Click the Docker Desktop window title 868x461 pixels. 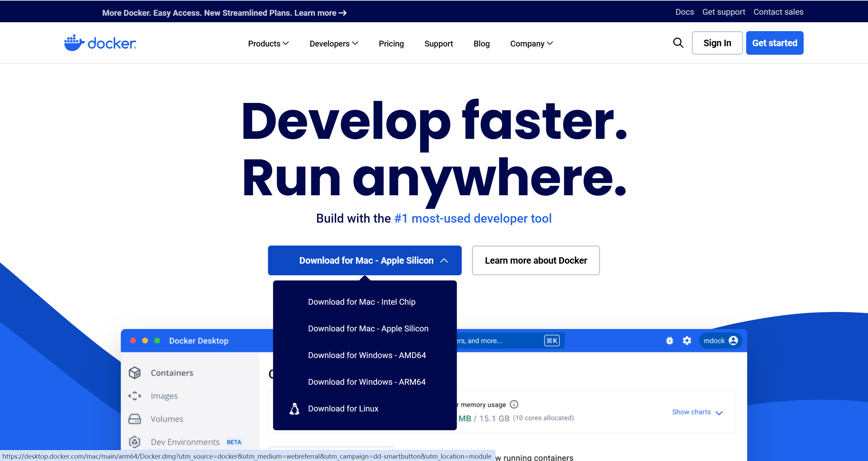[199, 341]
